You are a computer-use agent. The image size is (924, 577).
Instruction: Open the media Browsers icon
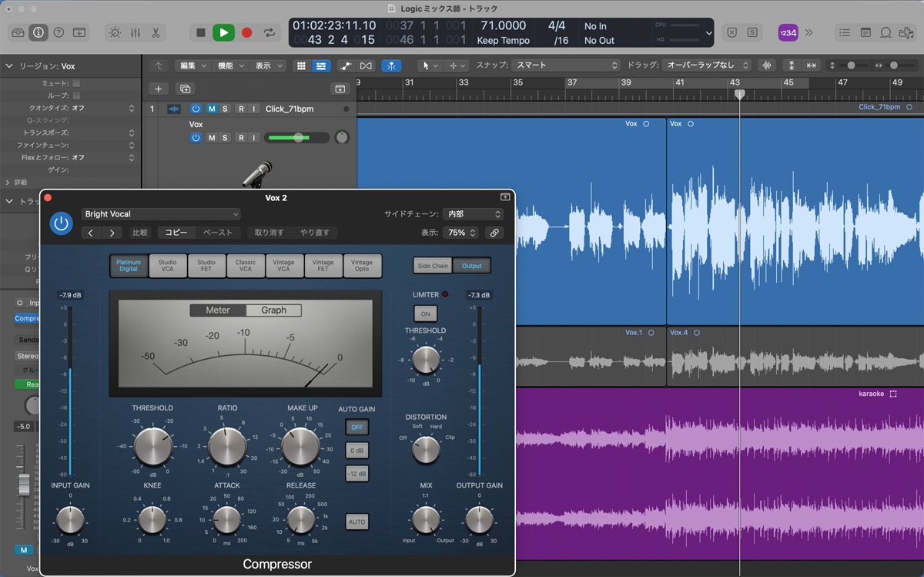pos(906,32)
